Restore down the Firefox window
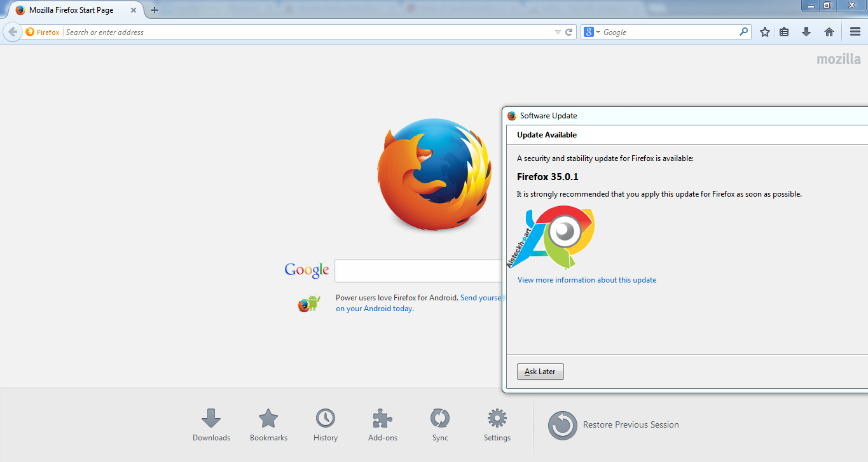Image resolution: width=868 pixels, height=462 pixels. [827, 5]
